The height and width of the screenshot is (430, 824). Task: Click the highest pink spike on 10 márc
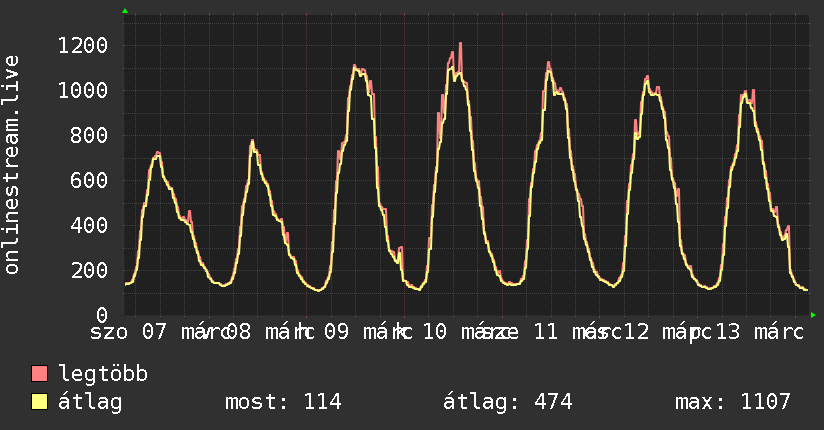click(460, 44)
